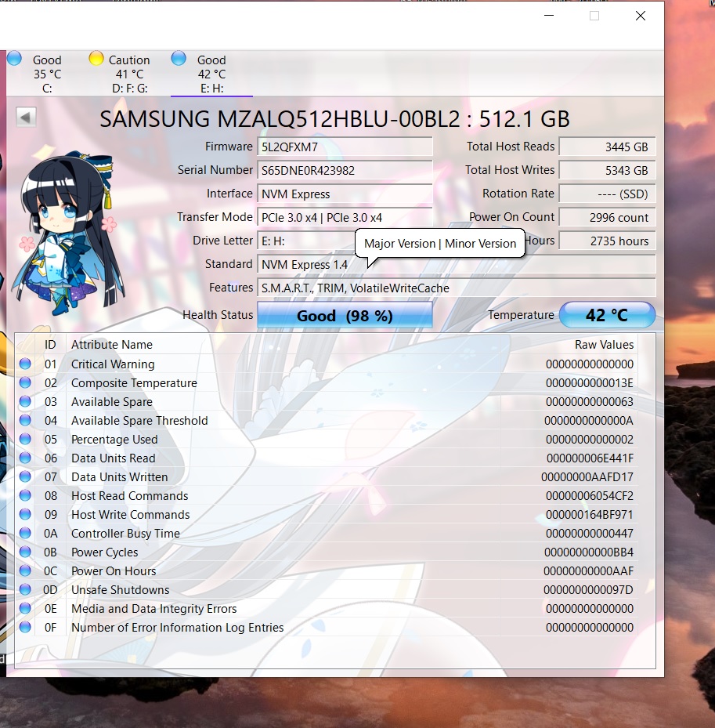
Task: Select the Data Units Written attribute name
Action: click(120, 476)
